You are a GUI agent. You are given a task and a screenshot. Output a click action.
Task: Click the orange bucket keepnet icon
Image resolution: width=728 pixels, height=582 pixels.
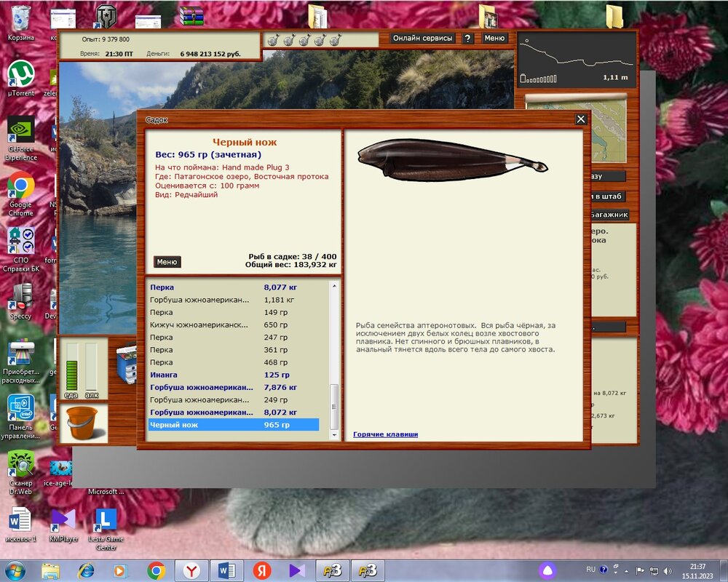click(x=82, y=423)
